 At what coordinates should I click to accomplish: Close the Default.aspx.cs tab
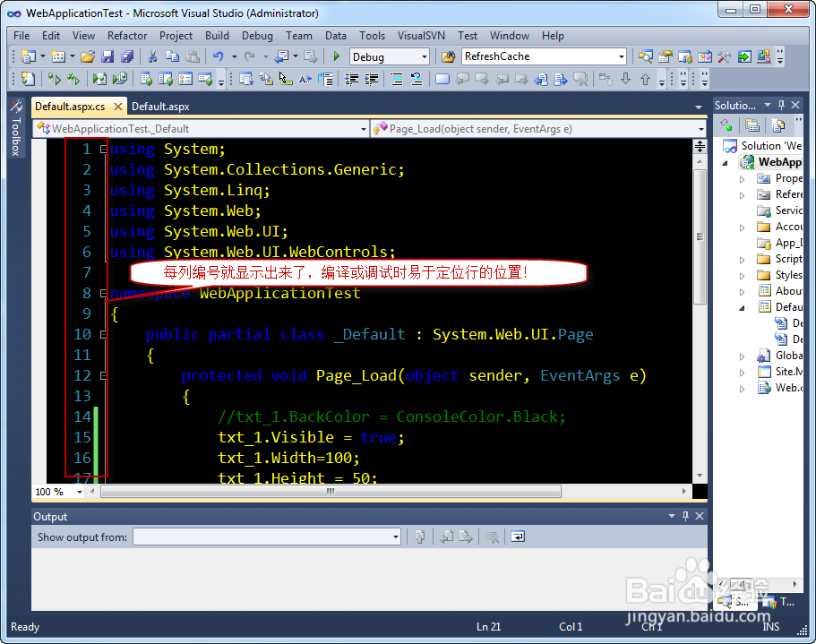pos(118,106)
